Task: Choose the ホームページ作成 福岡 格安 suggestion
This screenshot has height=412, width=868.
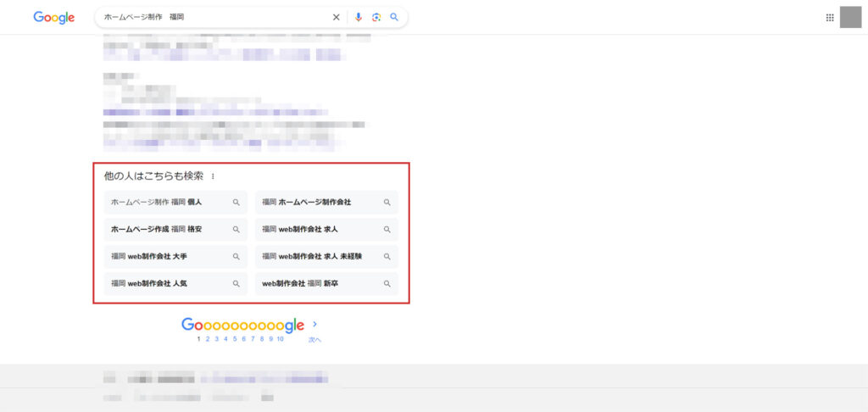Action: tap(175, 230)
